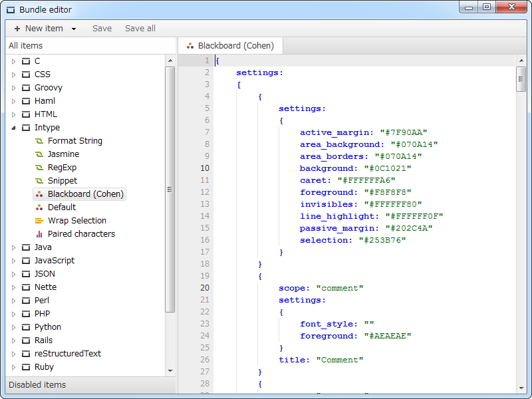Click the active_margin key text
This screenshot has width=532, height=399.
pyautogui.click(x=336, y=132)
